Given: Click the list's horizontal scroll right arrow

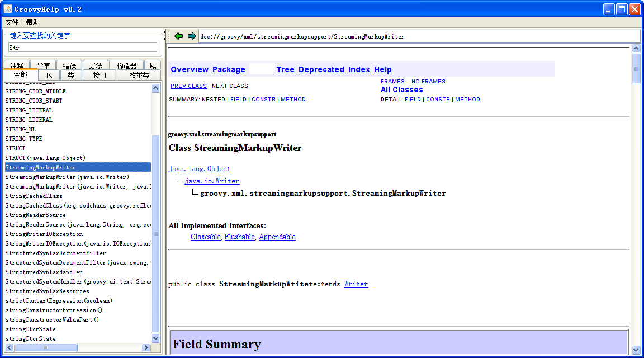Looking at the screenshot, I should pyautogui.click(x=146, y=348).
